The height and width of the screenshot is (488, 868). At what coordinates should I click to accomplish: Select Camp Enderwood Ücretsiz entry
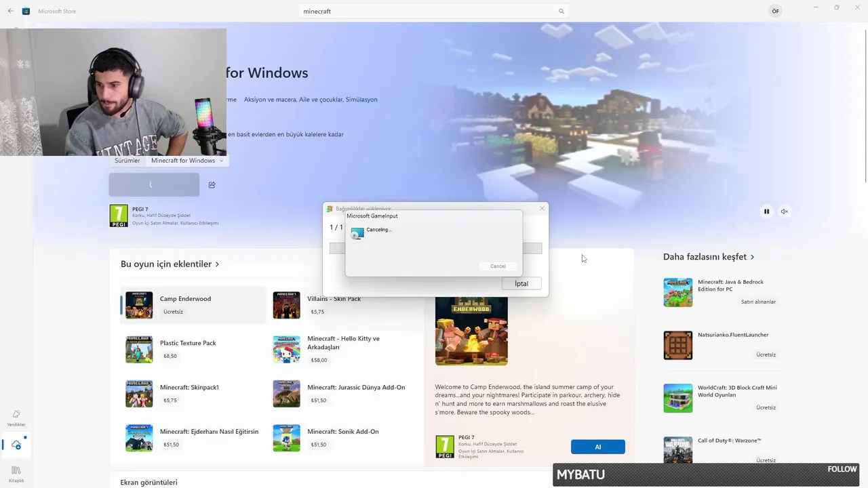[193, 305]
